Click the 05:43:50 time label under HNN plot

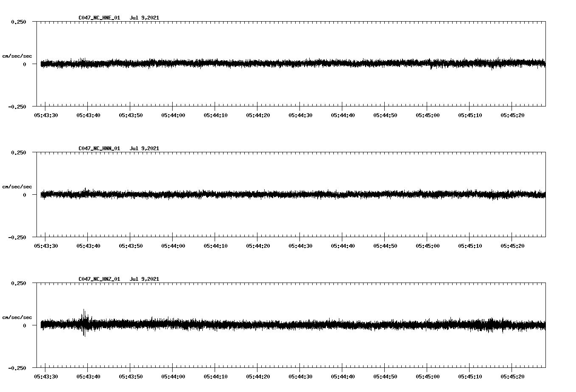coord(131,246)
